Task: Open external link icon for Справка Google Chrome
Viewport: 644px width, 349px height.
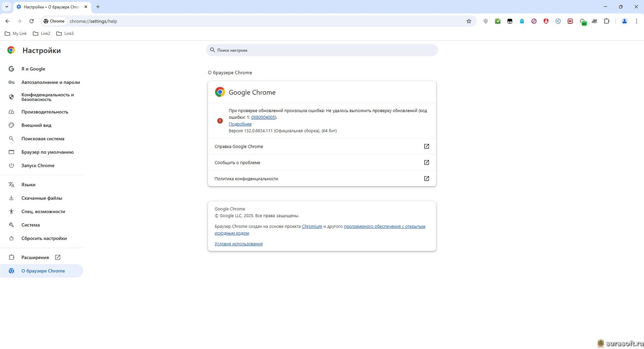Action: pos(426,146)
